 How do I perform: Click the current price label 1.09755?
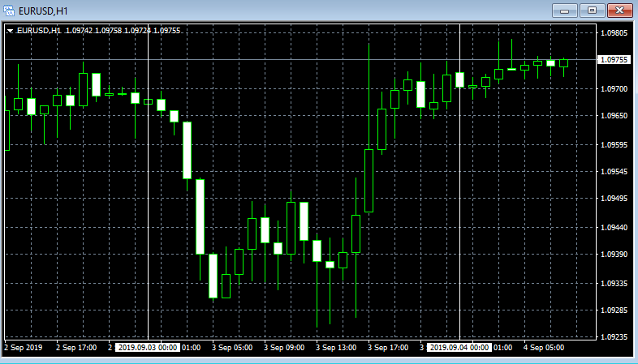coord(614,60)
